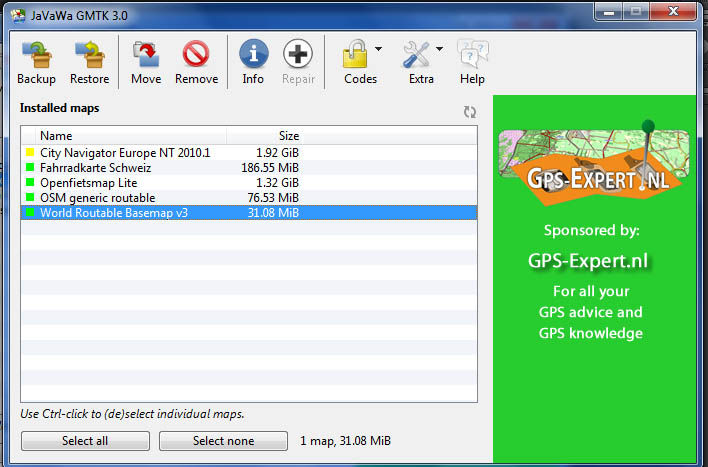
Task: Select City Navigator Europe NT 2010.1 map
Action: [x=125, y=153]
